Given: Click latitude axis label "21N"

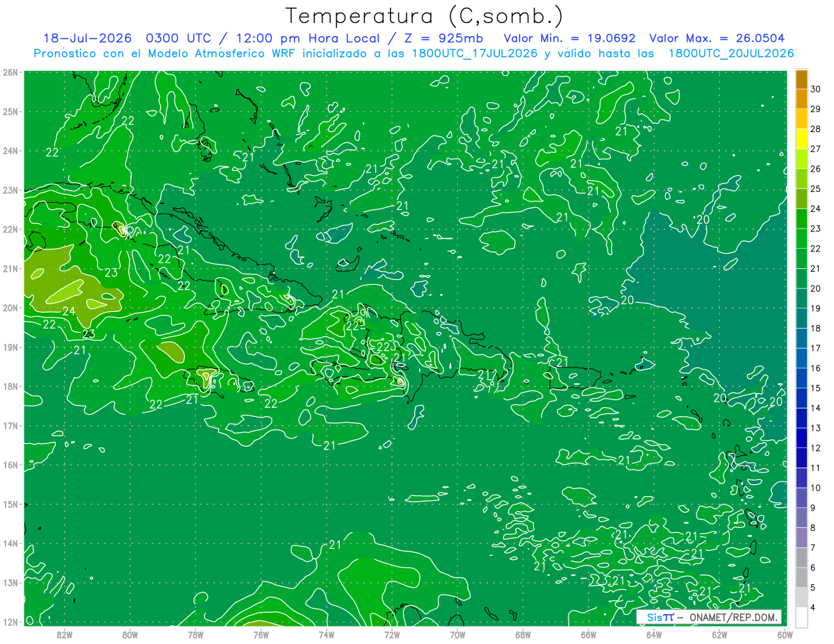Looking at the screenshot, I should coord(10,269).
